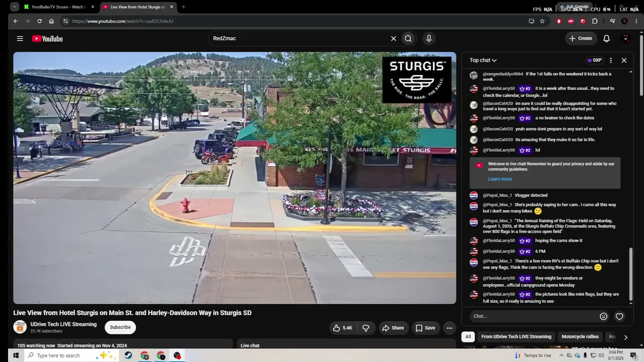This screenshot has height=362, width=644.
Task: Open the taskbar clock showing 3:04 PM
Action: point(616,355)
